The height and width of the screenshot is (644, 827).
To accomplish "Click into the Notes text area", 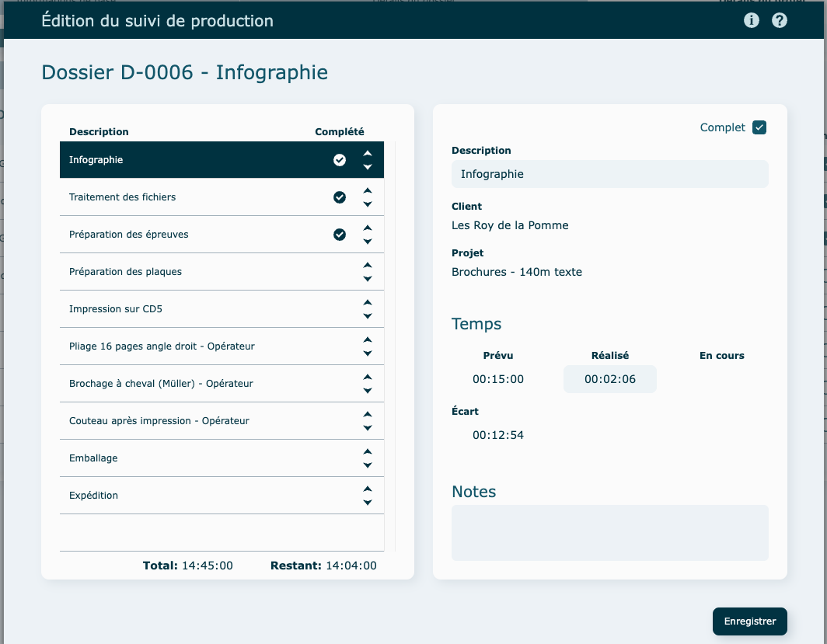I will click(x=609, y=533).
